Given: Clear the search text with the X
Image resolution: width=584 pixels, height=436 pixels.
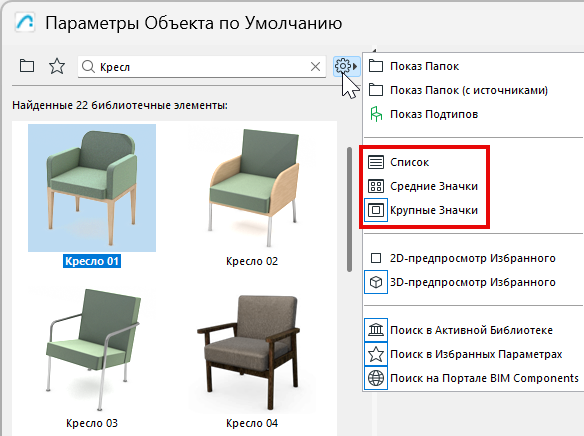Looking at the screenshot, I should pyautogui.click(x=315, y=67).
